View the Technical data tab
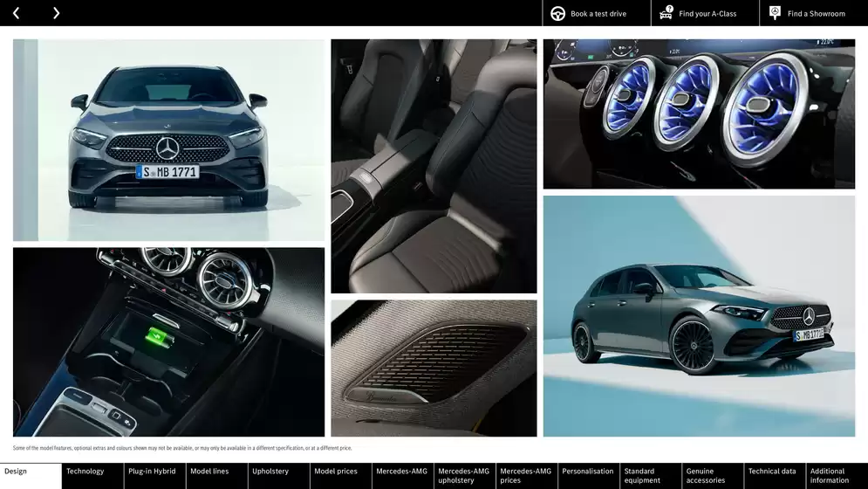The height and width of the screenshot is (489, 868). 775,476
